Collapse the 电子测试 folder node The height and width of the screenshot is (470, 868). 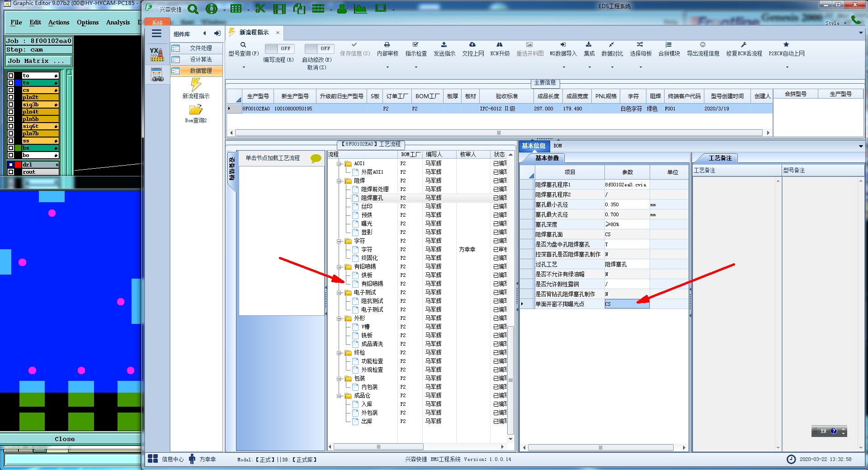339,293
